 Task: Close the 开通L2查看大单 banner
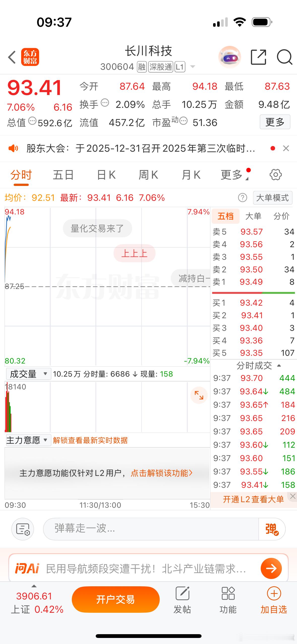(x=292, y=496)
